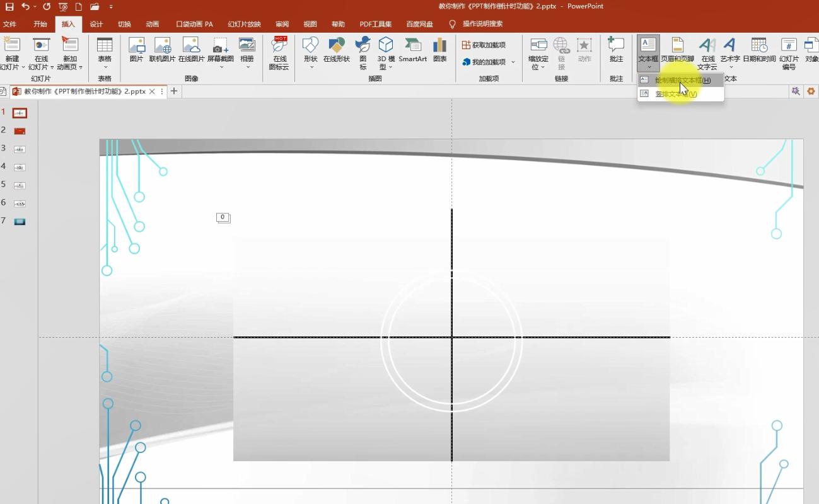Switch to the 设计 ribbon tab
This screenshot has height=504, width=819.
(96, 24)
